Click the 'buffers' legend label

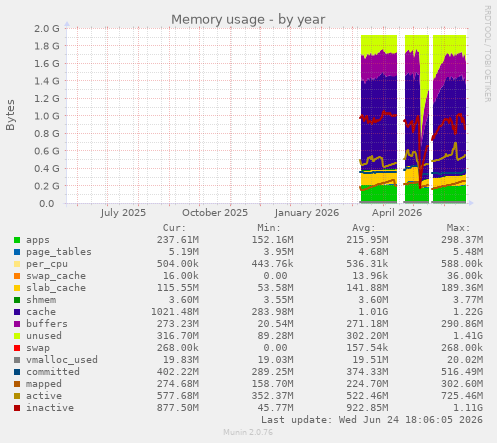[x=47, y=324]
